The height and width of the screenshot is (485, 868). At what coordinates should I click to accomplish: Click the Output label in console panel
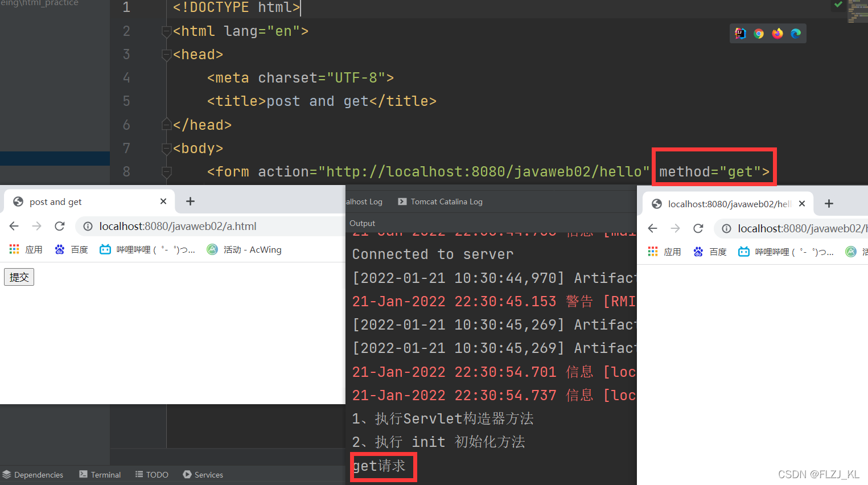(362, 223)
